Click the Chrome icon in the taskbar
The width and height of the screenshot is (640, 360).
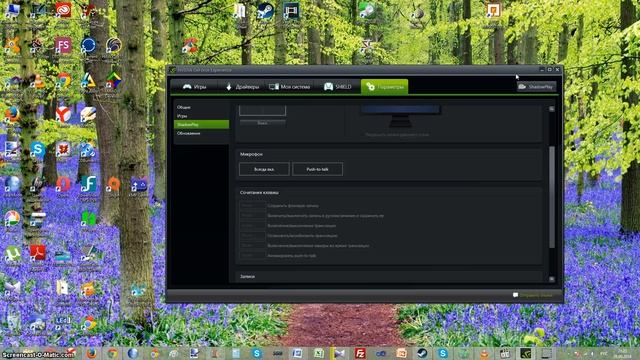[x=112, y=353]
